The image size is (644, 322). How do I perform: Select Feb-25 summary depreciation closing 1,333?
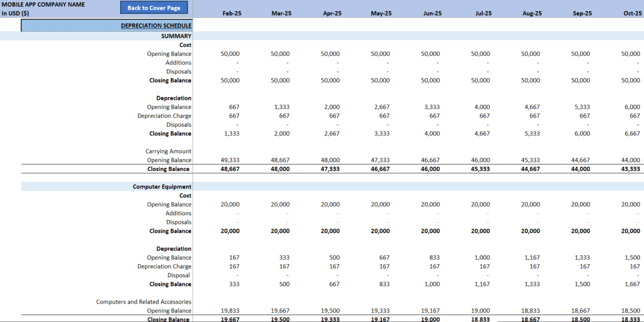pos(231,134)
